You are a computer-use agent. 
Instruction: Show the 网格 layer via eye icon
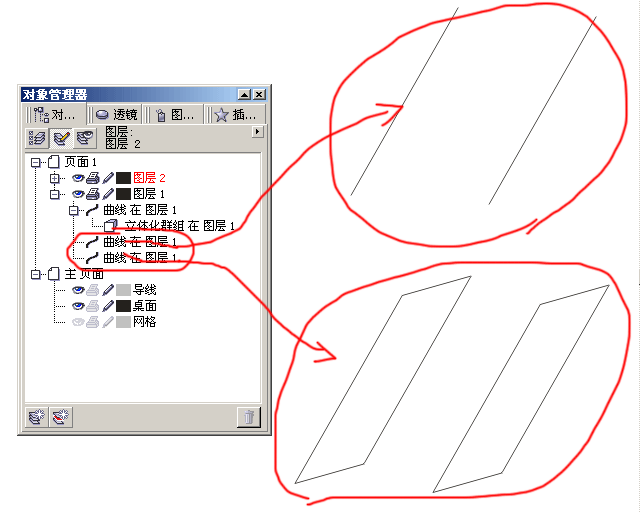click(x=78, y=322)
